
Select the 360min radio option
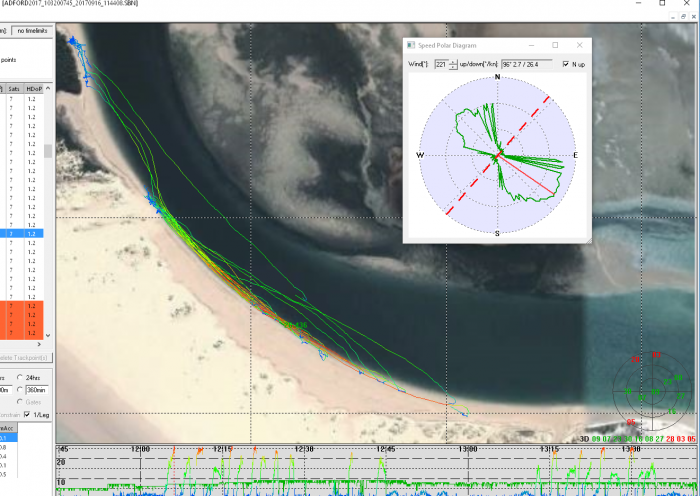click(20, 390)
